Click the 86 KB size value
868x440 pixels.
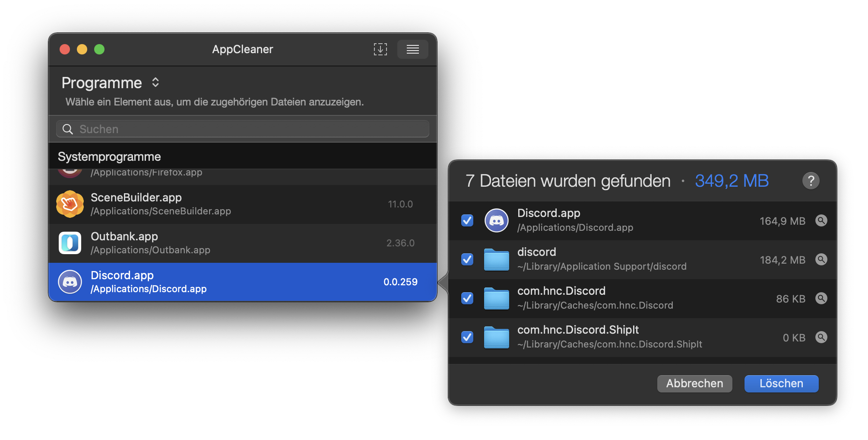click(x=791, y=299)
